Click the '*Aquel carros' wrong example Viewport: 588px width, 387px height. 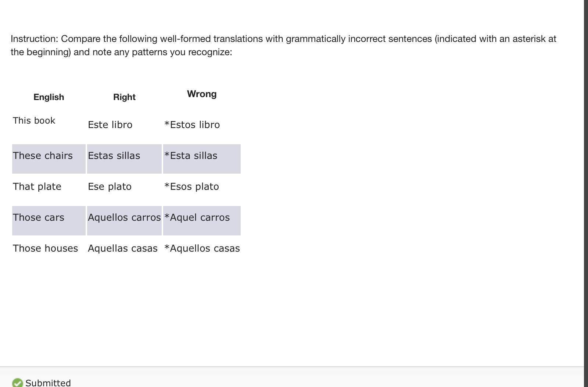pyautogui.click(x=197, y=217)
